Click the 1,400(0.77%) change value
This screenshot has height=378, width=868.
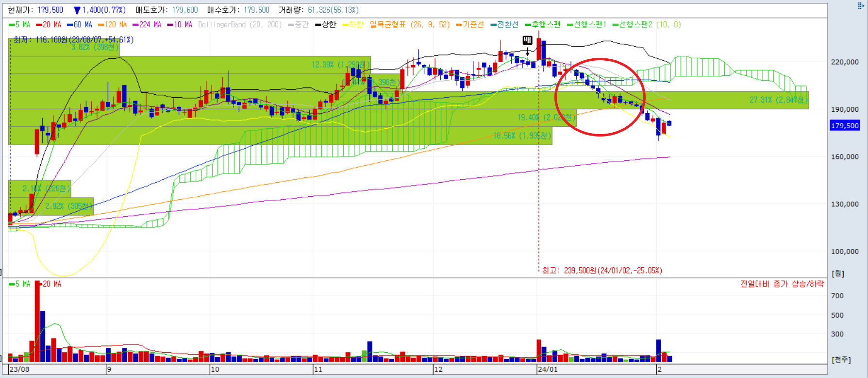click(x=104, y=10)
